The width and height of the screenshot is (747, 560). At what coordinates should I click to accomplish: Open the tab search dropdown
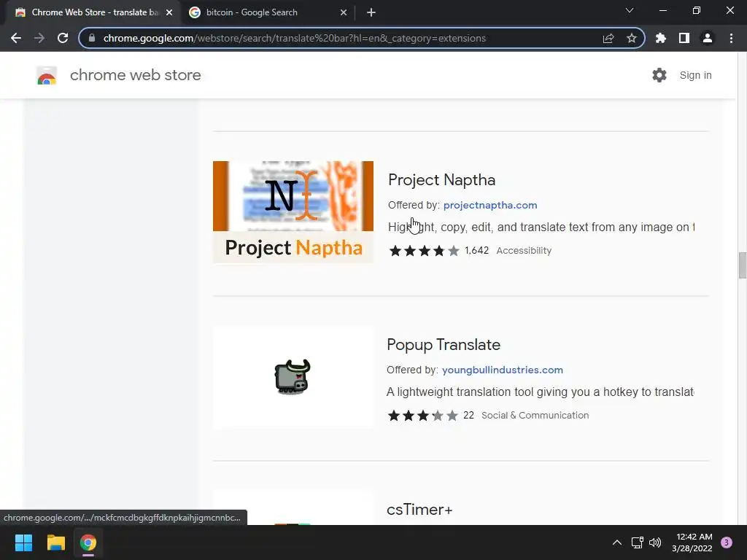click(x=630, y=10)
